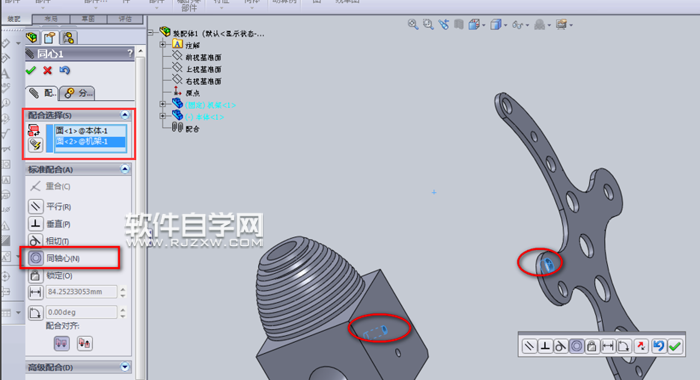Toggle the Section View icon
The height and width of the screenshot is (380, 700).
click(458, 25)
